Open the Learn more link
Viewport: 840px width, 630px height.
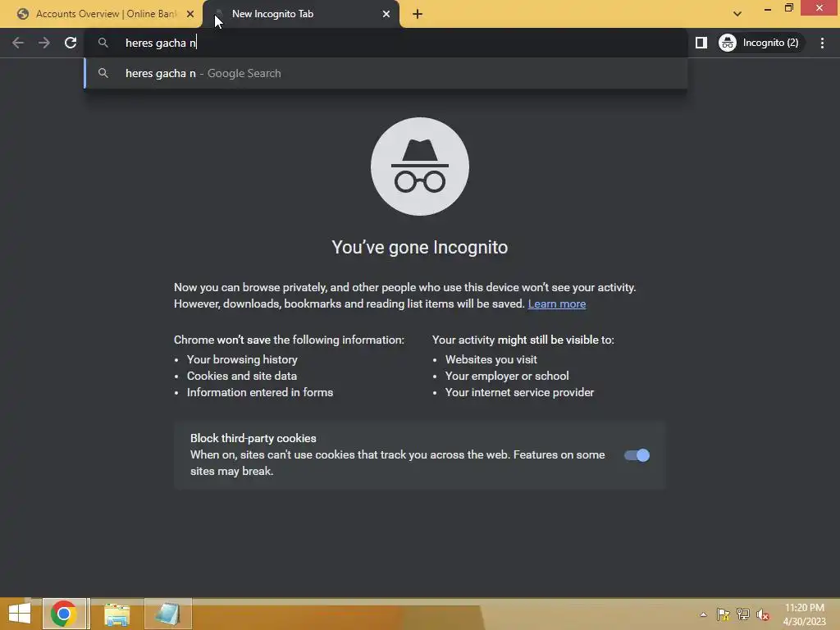557,304
